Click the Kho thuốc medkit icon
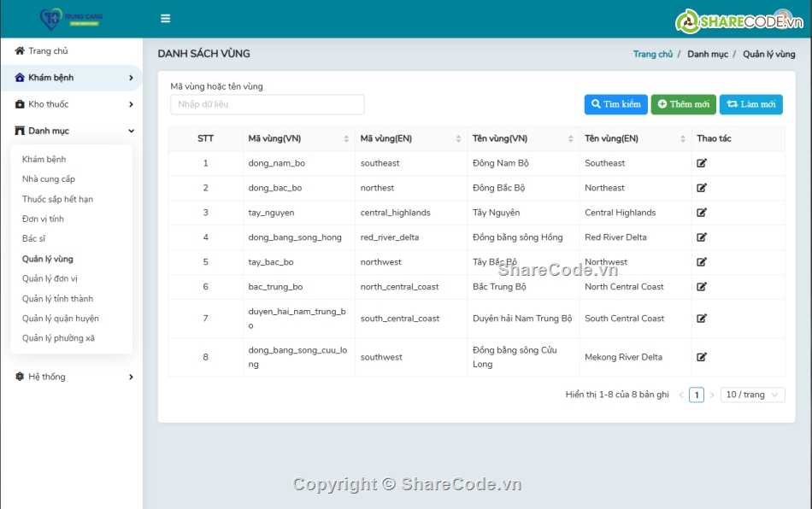Image resolution: width=812 pixels, height=509 pixels. point(20,104)
